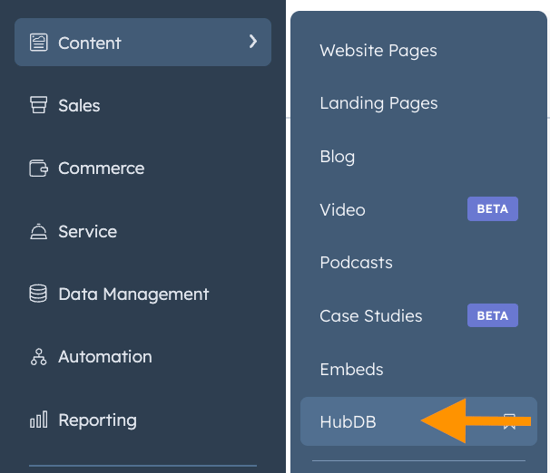Click the Commerce wallet icon
The width and height of the screenshot is (550, 473).
pos(39,168)
